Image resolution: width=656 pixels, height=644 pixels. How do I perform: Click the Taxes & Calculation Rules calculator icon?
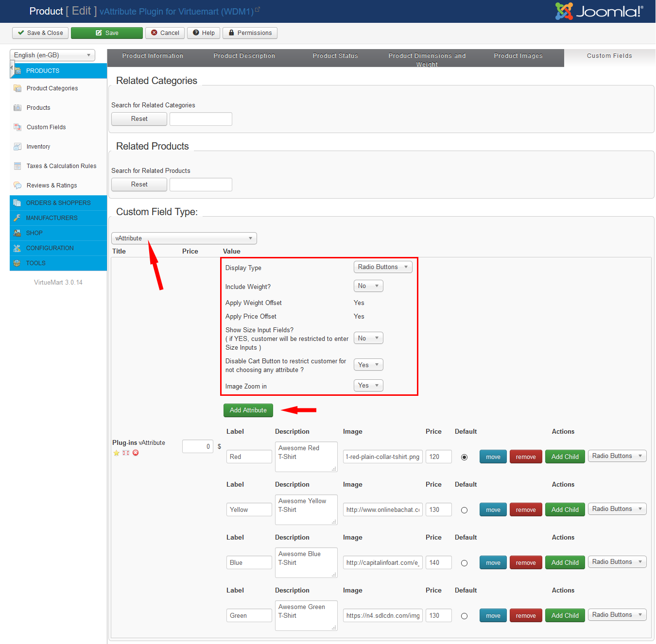pyautogui.click(x=17, y=166)
